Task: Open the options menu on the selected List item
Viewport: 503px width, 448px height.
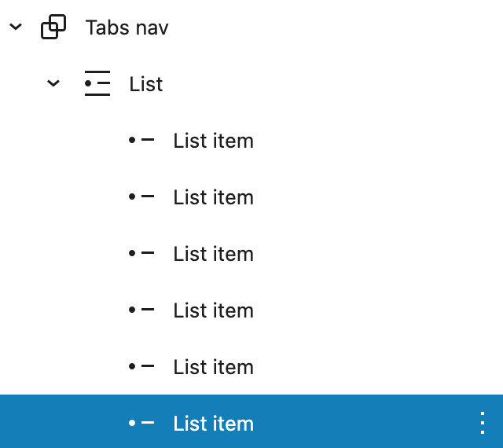Action: tap(483, 423)
